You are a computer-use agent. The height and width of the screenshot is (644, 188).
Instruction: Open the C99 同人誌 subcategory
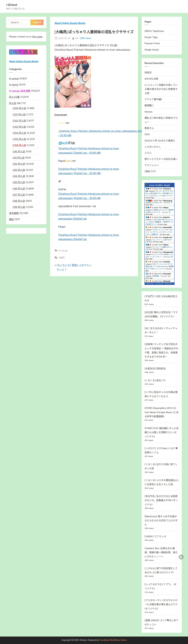pos(19,207)
